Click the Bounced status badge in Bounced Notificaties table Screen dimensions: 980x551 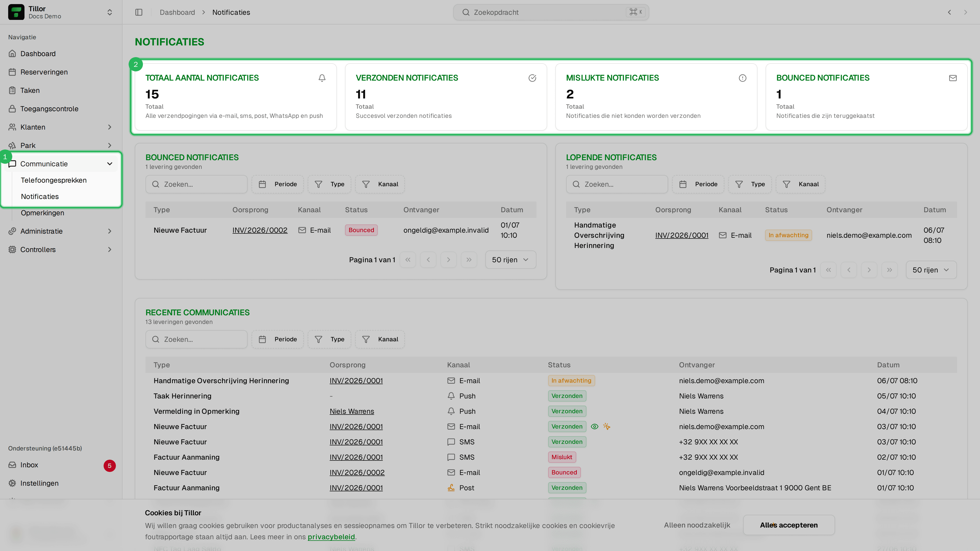pos(361,230)
